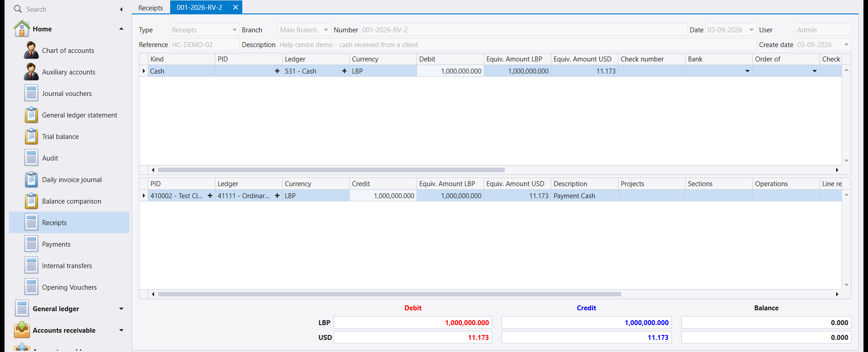Click the Check number column header
868x352 pixels.
point(652,59)
